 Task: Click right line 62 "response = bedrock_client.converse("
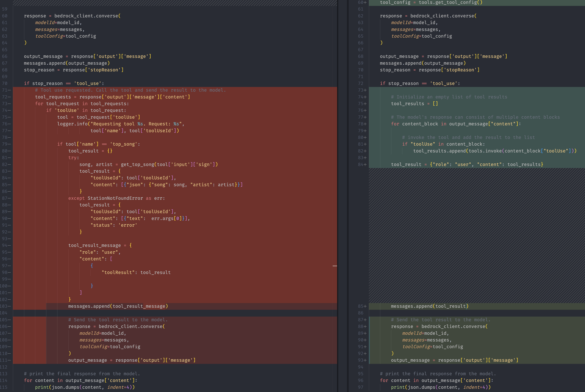[428, 16]
